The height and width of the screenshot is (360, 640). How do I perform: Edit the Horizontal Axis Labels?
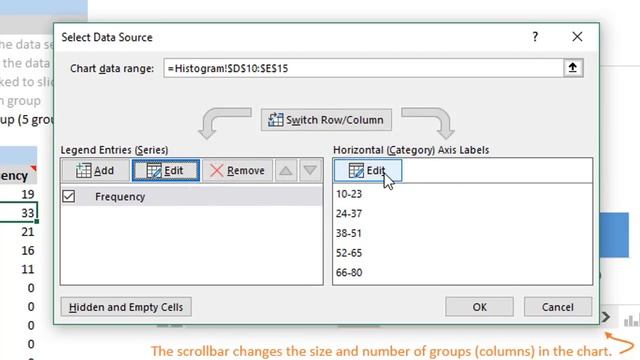[x=368, y=170]
